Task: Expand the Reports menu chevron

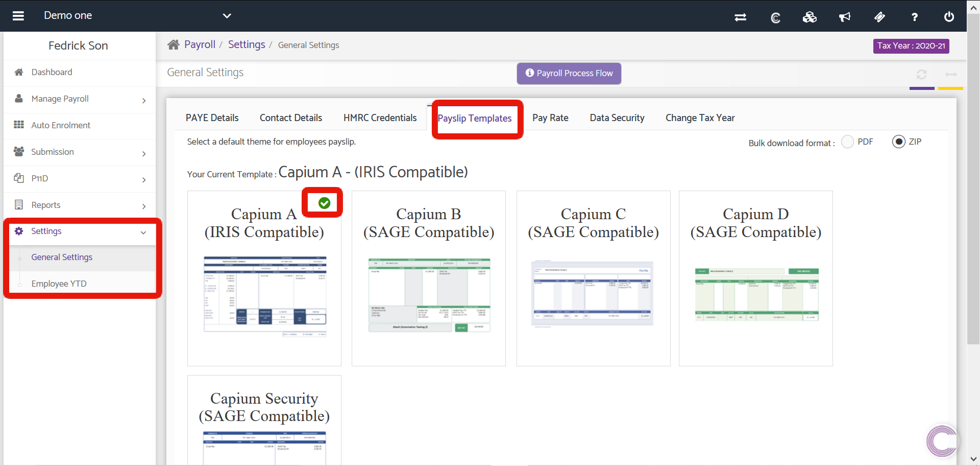Action: (144, 206)
